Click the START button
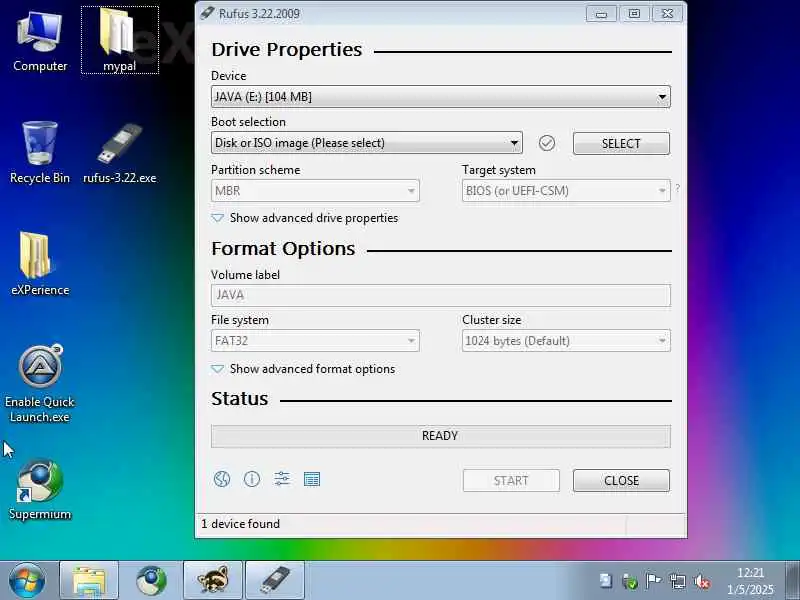The width and height of the screenshot is (800, 600). point(511,481)
